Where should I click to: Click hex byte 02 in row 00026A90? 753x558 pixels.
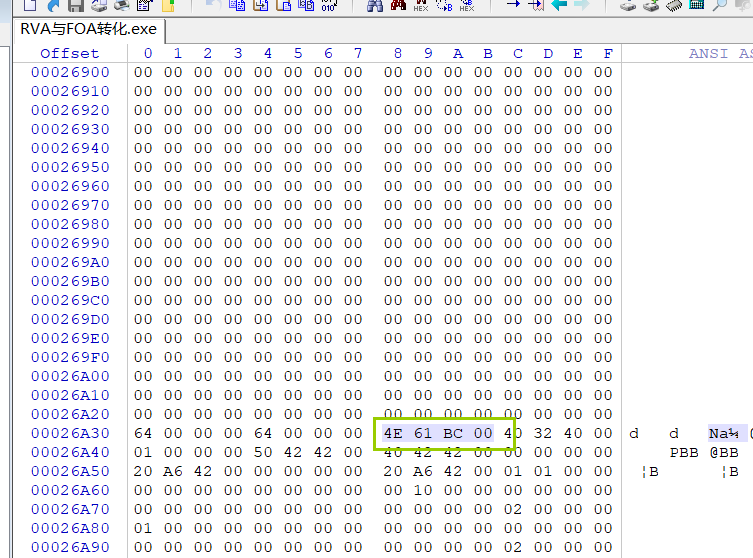click(513, 547)
